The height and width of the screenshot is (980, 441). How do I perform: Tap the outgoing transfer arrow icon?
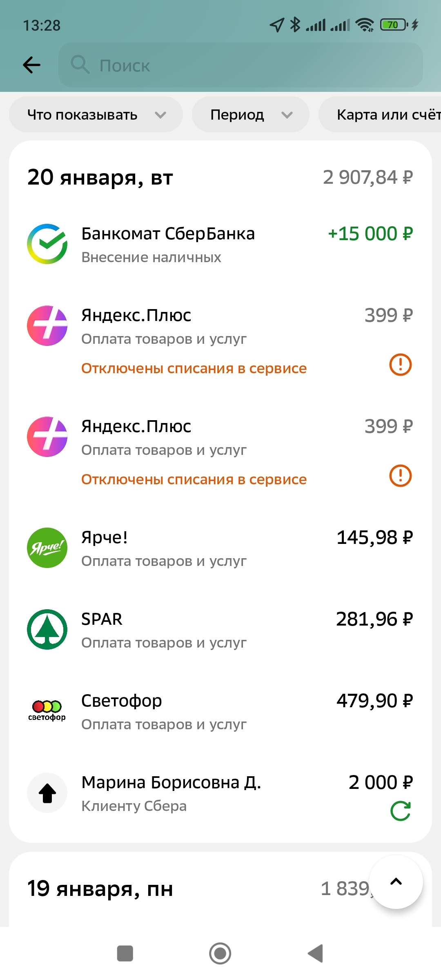click(x=47, y=793)
